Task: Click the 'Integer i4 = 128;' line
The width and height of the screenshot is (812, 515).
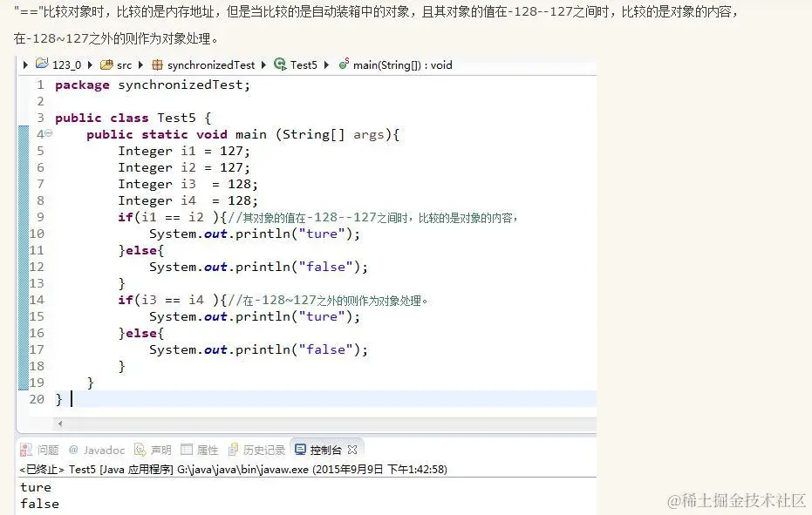Action: (188, 200)
